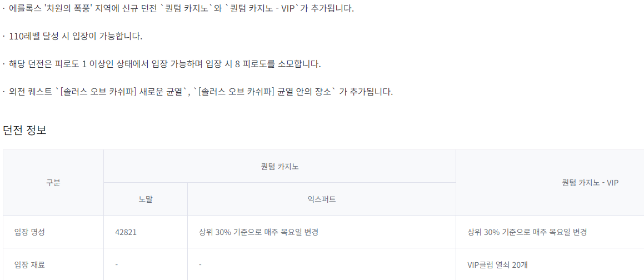Click the line about 8 피로도 consumption

coord(165,64)
